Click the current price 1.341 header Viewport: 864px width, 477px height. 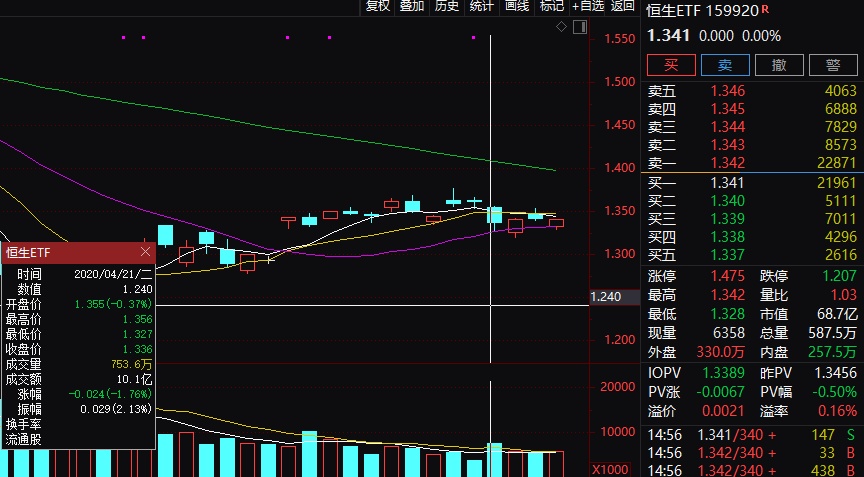[668, 36]
